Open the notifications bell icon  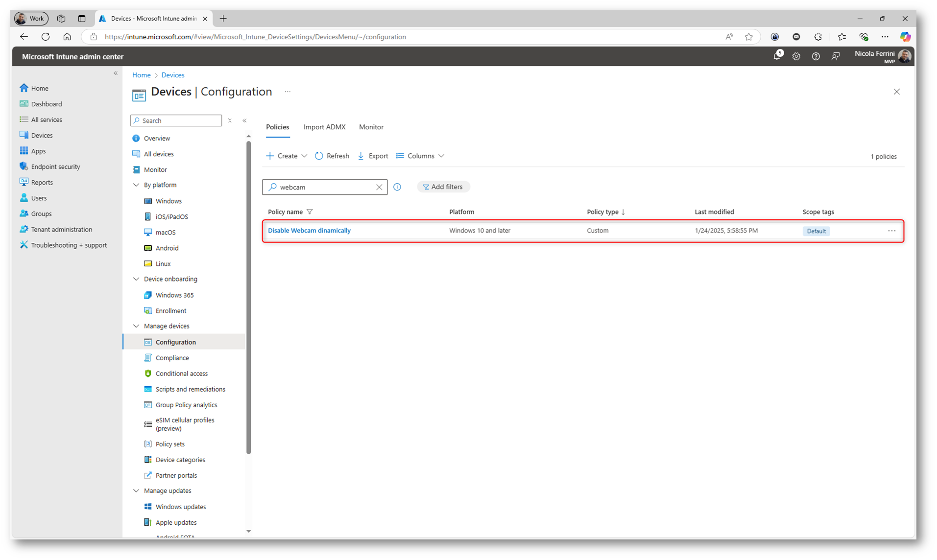pos(776,57)
